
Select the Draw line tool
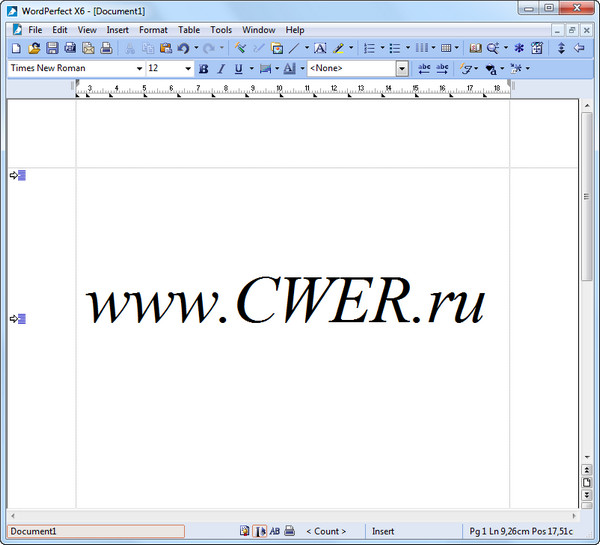click(294, 48)
